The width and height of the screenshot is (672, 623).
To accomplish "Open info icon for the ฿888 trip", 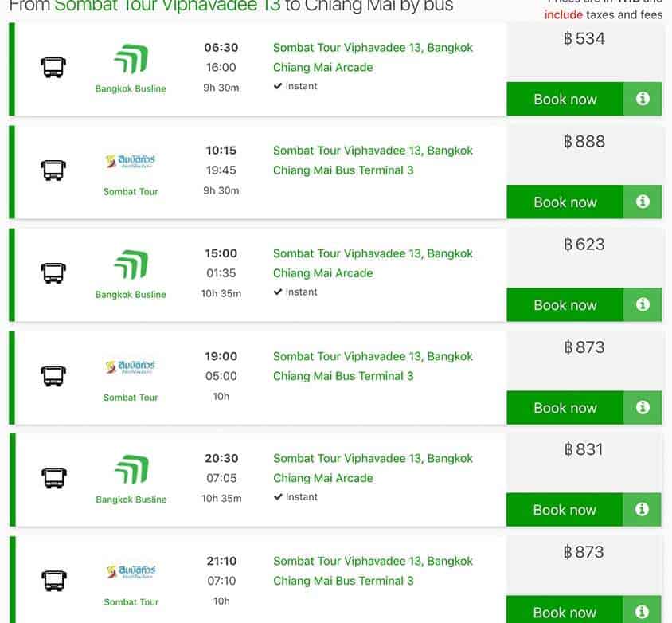I will tap(643, 202).
